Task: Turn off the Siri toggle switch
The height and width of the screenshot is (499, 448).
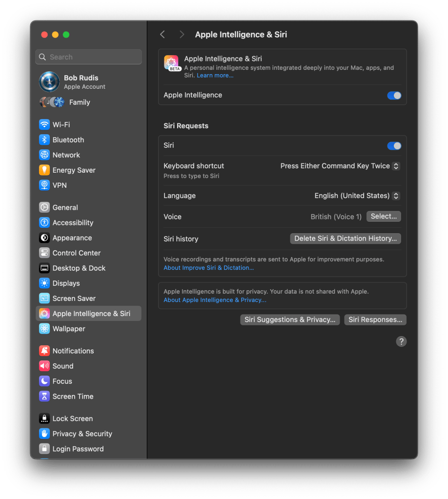Action: point(394,146)
